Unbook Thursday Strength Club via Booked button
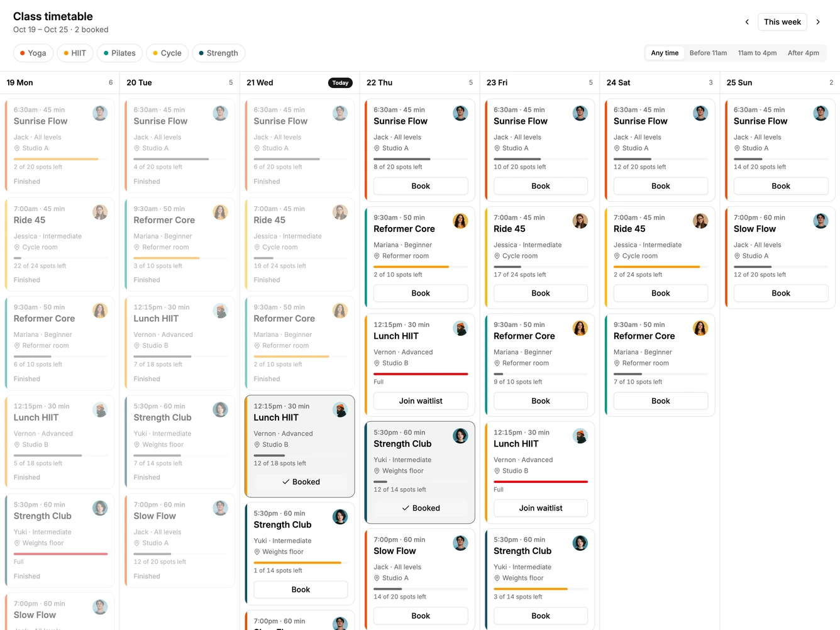The image size is (840, 630). (421, 508)
